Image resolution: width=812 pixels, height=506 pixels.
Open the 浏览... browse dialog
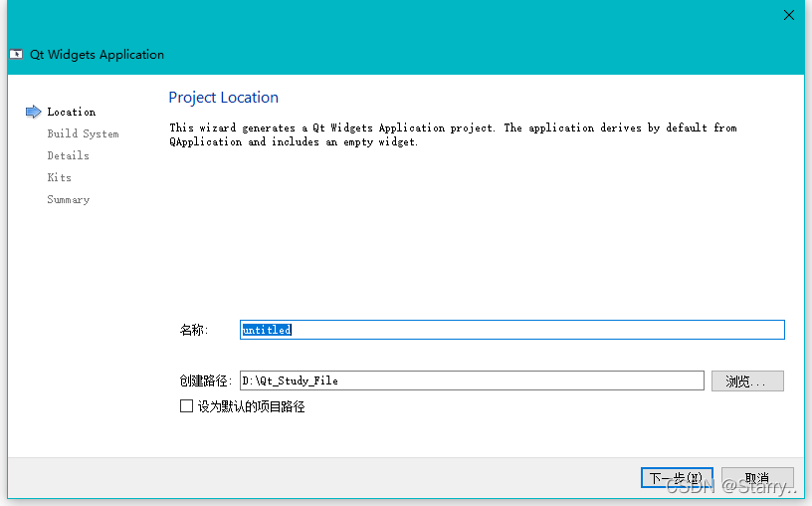pos(747,381)
